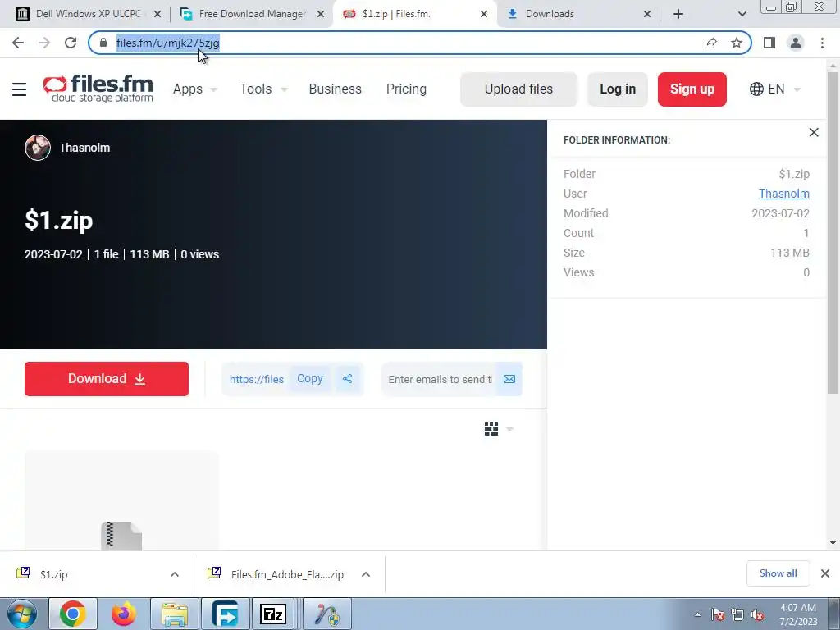Expand the Tools dropdown menu
This screenshot has height=630, width=840.
coord(263,89)
